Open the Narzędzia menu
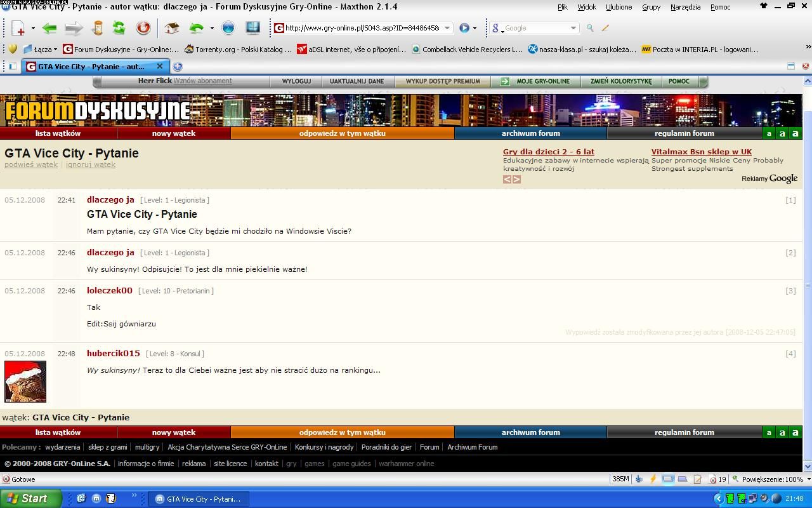The width and height of the screenshot is (812, 508). pyautogui.click(x=685, y=7)
